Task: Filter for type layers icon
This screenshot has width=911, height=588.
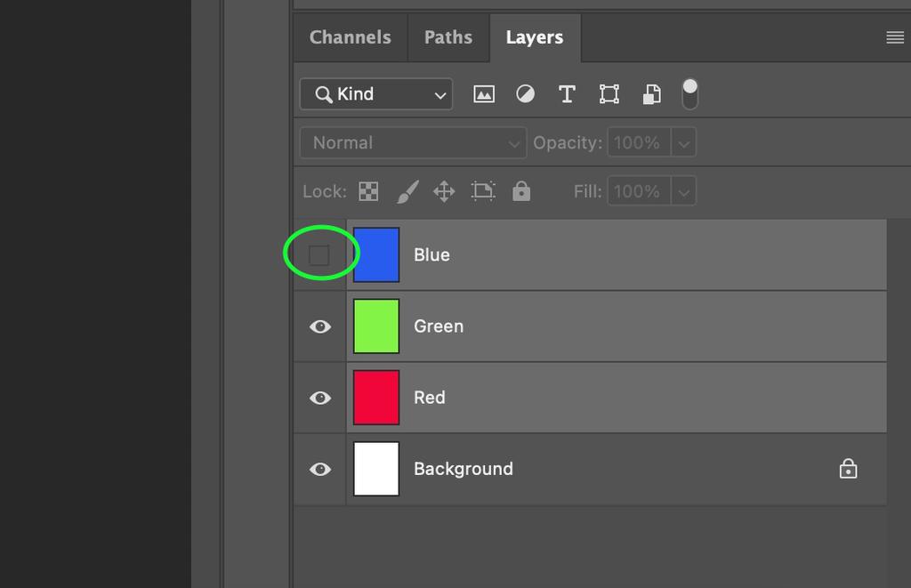Action: click(567, 94)
